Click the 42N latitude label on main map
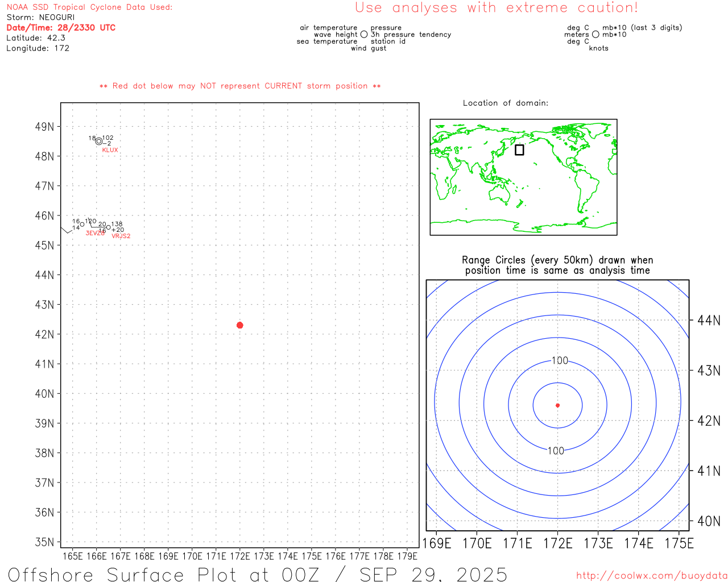728x582 pixels. [x=44, y=334]
